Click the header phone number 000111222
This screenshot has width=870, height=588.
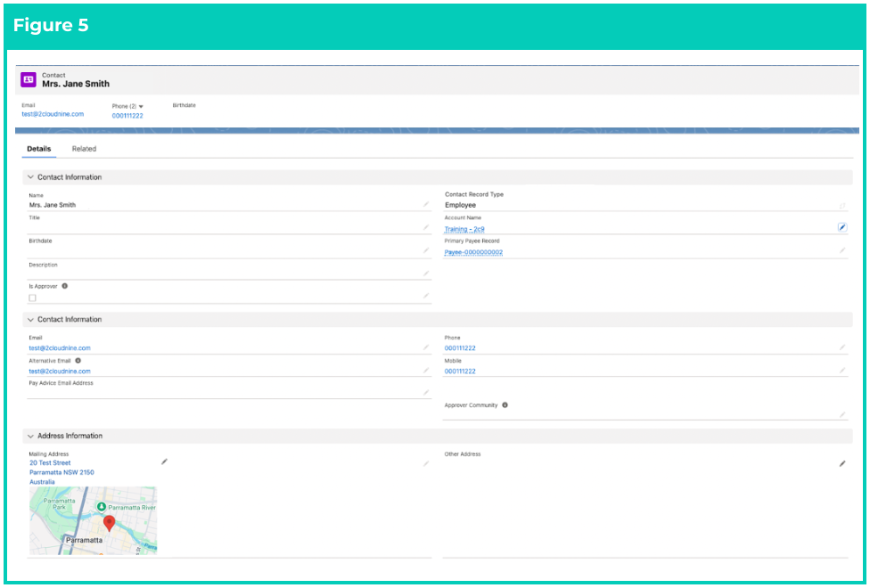click(x=127, y=116)
